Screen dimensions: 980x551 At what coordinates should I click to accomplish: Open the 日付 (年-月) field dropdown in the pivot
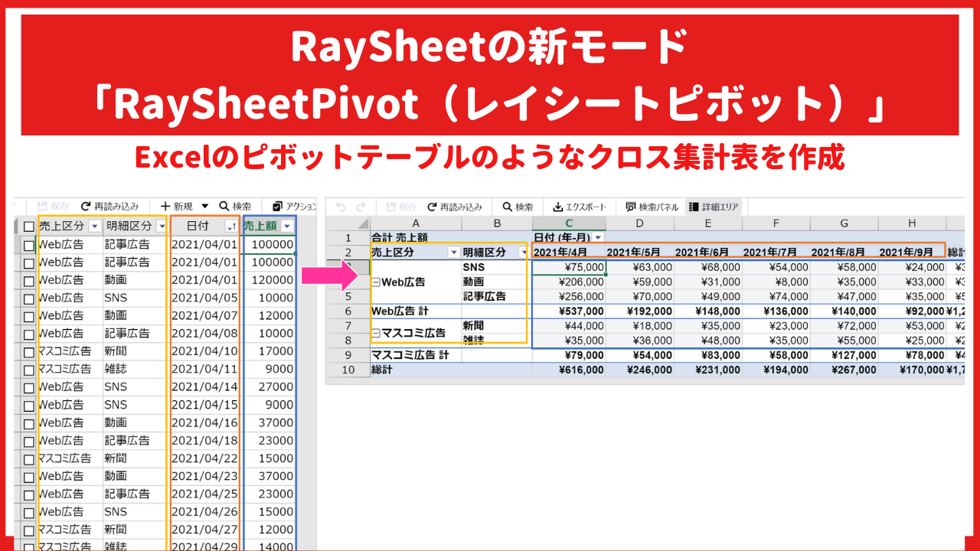(597, 237)
